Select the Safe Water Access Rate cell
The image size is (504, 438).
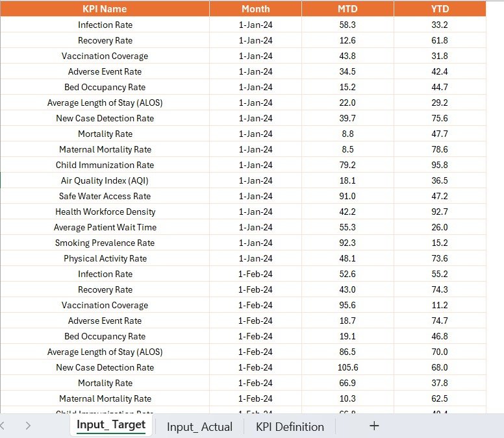pos(105,196)
